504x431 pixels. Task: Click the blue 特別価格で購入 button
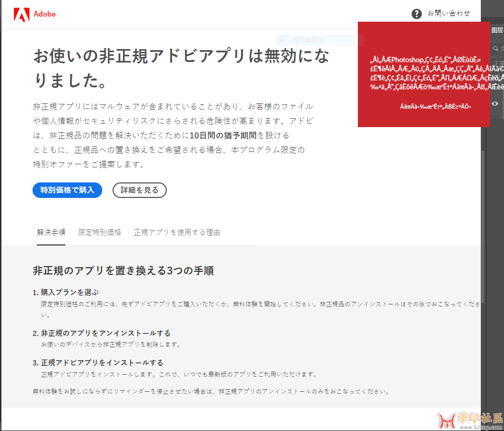[x=68, y=190]
